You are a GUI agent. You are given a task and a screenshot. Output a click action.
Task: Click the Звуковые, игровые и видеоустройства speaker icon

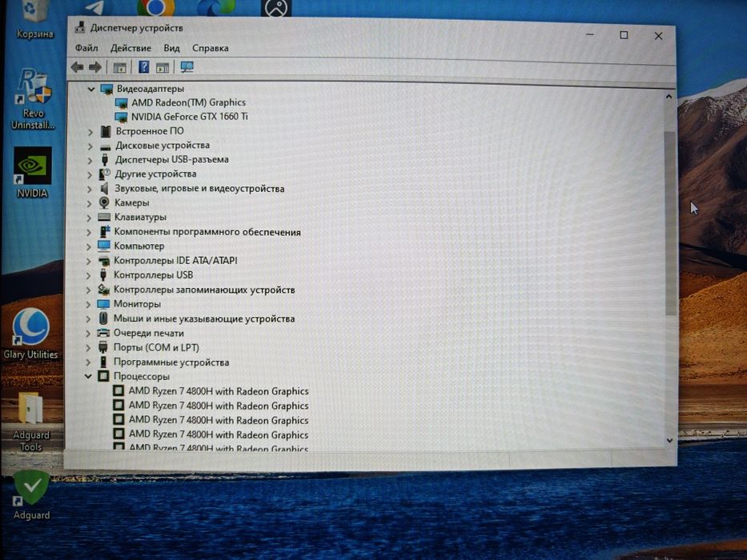pos(104,189)
